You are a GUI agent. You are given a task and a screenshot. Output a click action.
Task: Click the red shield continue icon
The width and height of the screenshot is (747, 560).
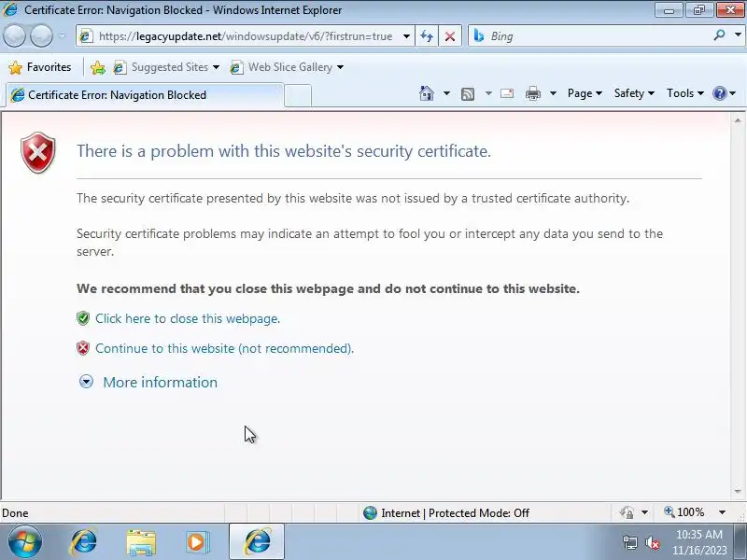[83, 348]
